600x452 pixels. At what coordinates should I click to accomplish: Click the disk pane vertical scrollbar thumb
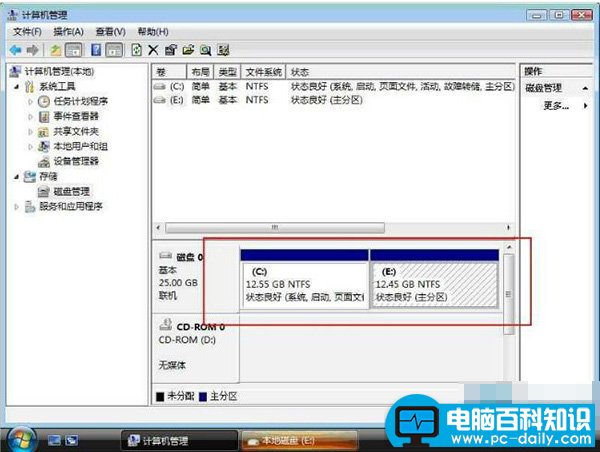click(x=509, y=294)
